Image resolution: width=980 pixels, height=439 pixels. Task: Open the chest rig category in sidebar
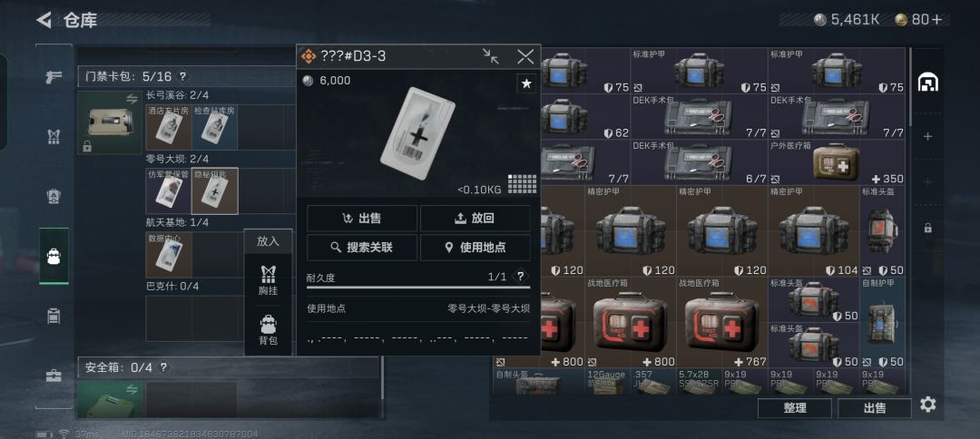54,137
